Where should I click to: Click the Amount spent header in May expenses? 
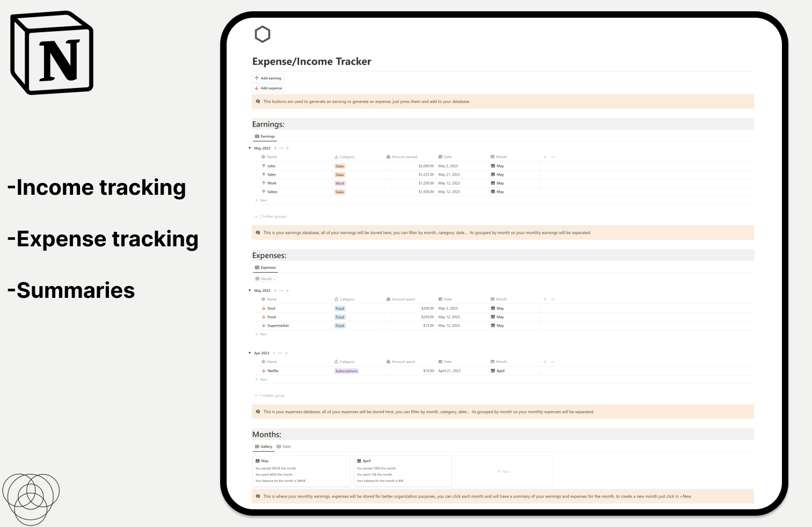(401, 299)
